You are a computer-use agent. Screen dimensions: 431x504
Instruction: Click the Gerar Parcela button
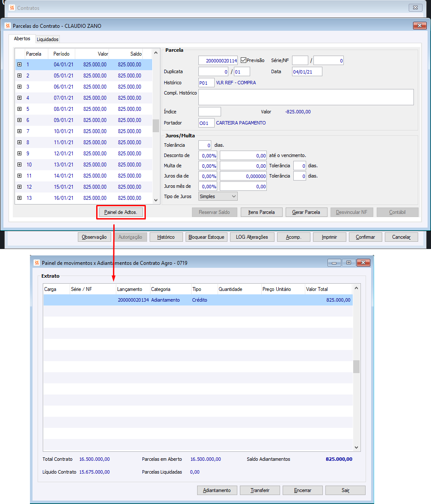point(306,212)
